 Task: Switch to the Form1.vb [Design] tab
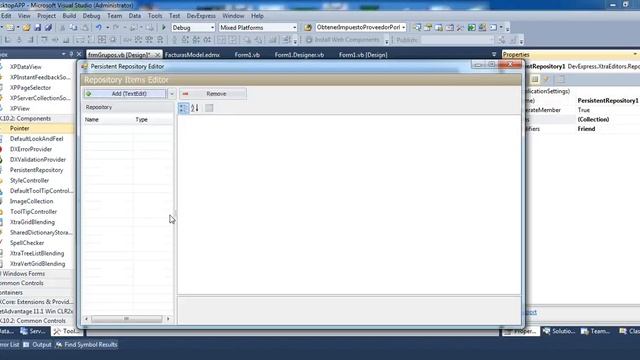(x=363, y=55)
